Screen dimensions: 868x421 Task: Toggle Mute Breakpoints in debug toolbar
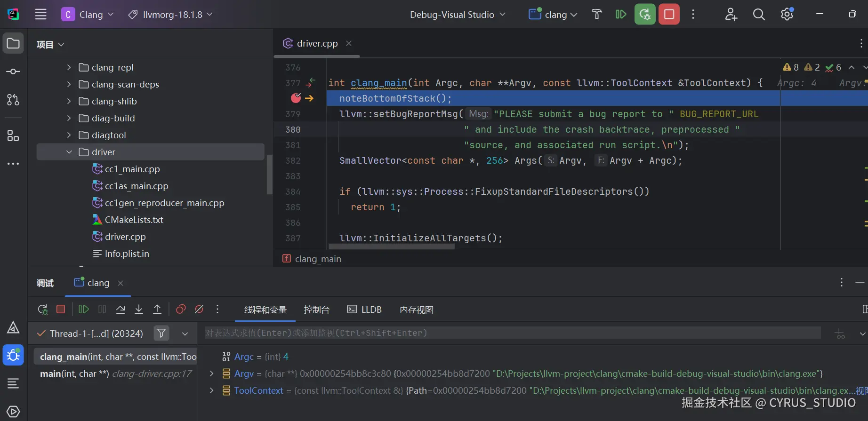(x=199, y=310)
